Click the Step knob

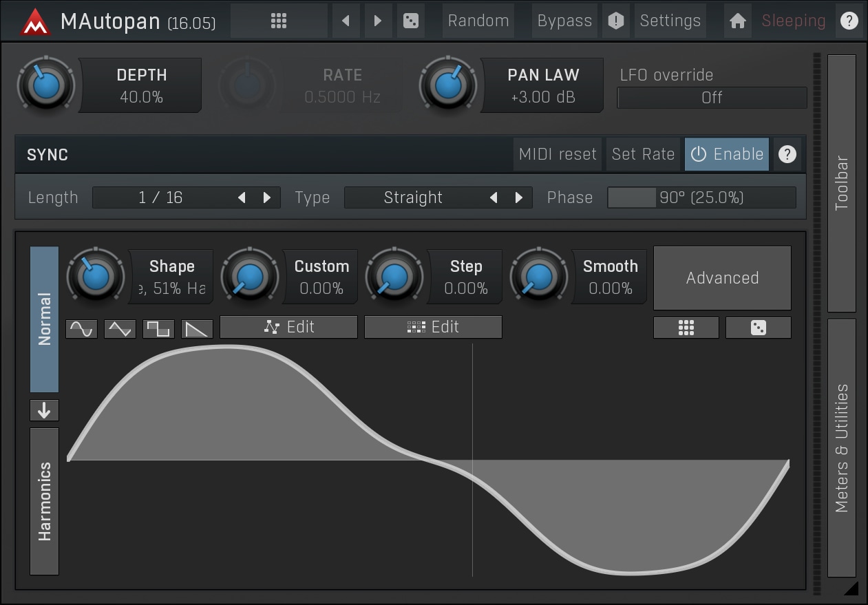point(394,277)
